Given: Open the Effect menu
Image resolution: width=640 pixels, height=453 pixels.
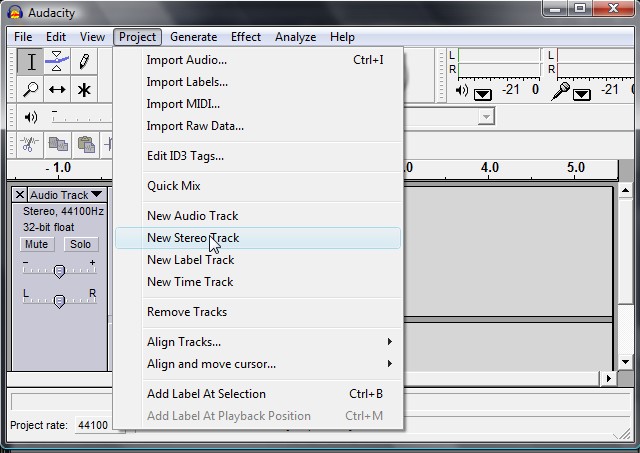Looking at the screenshot, I should pyautogui.click(x=246, y=37).
